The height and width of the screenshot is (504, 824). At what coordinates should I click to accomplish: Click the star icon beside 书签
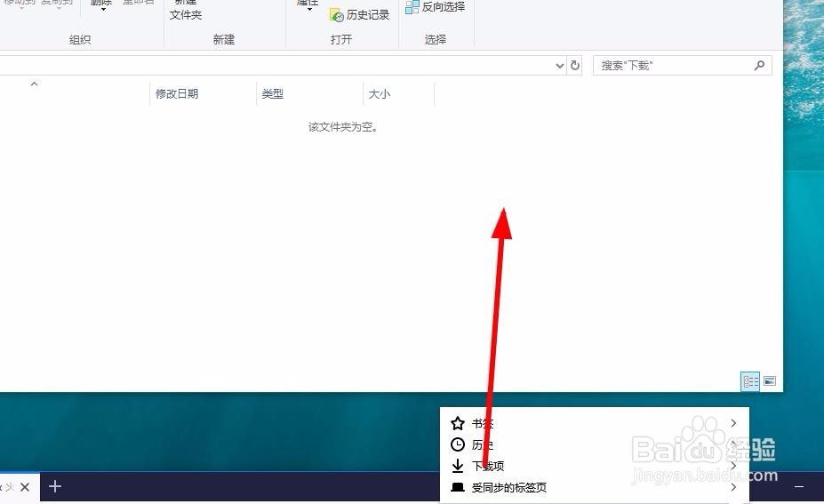pos(458,423)
